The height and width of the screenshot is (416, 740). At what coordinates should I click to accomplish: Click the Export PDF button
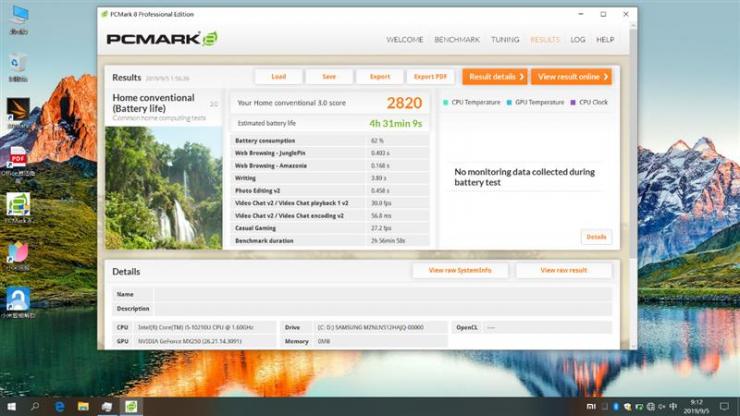coord(430,76)
